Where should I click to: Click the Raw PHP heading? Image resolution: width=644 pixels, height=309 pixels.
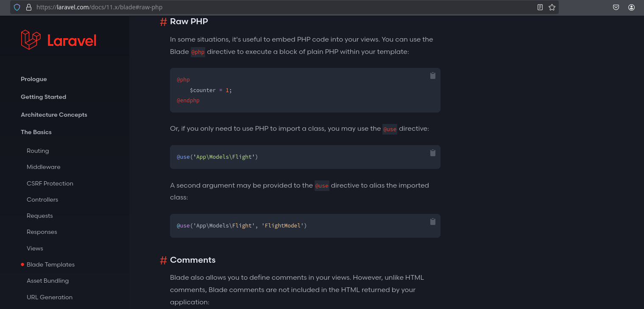point(189,21)
